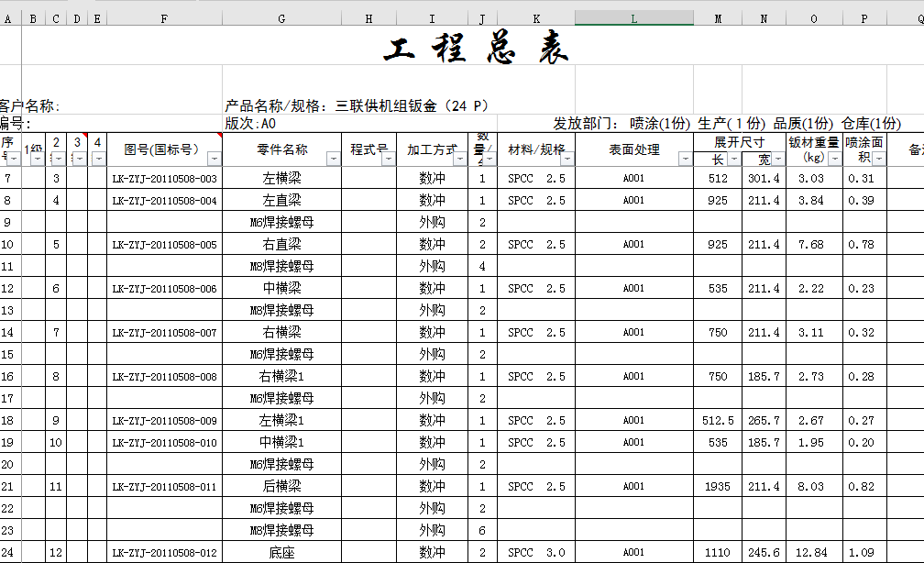924x563 pixels.
Task: Open the 图号(国标号) filter dropdown
Action: (214, 159)
